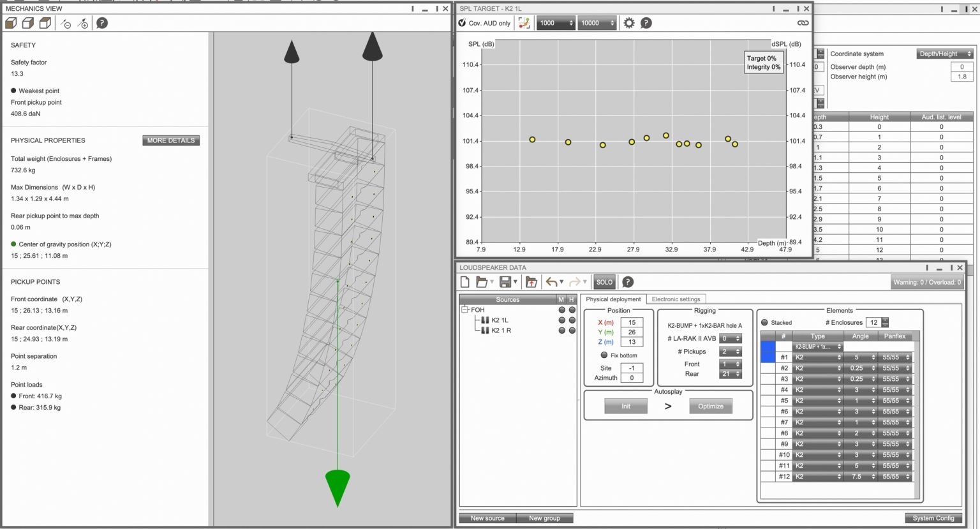The height and width of the screenshot is (529, 980).
Task: Click the new file icon in Loudspeaker Data
Action: (465, 282)
